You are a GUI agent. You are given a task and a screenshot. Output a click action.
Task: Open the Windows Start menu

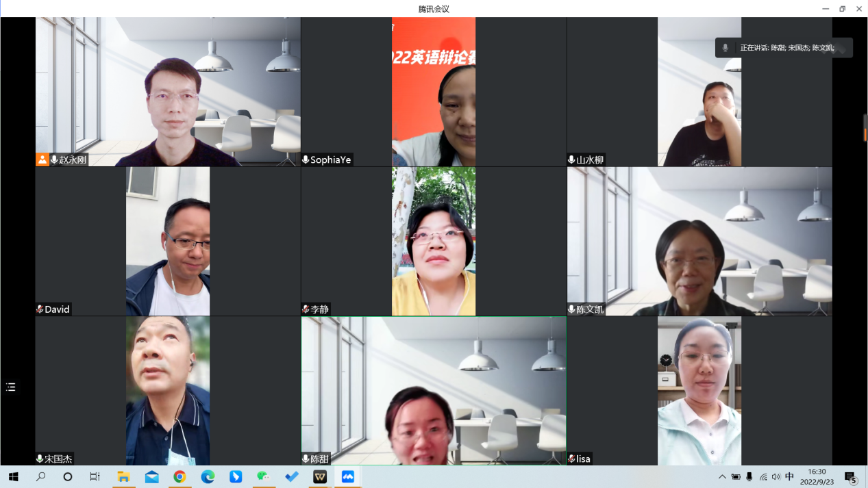pos(13,477)
